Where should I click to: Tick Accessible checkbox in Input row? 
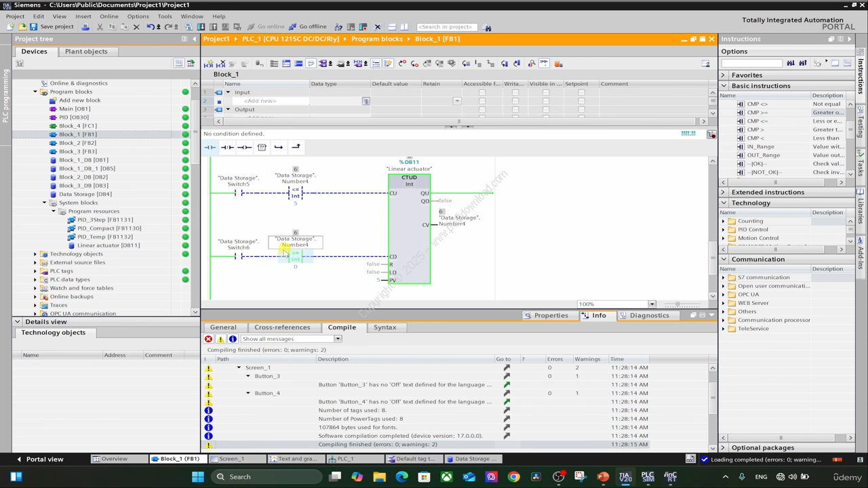click(482, 92)
